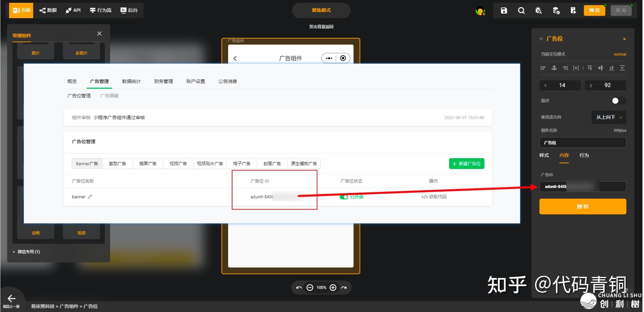Click the orange 删除 button

click(583, 207)
